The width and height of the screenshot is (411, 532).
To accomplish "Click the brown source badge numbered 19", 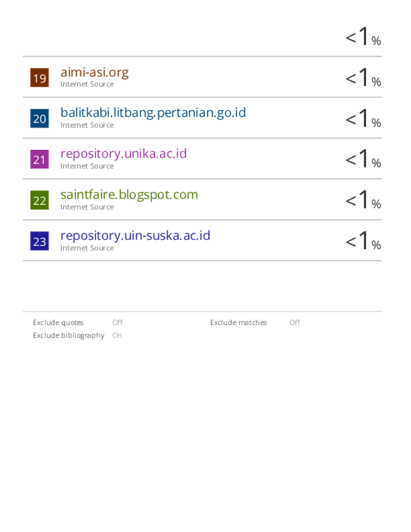I will [x=39, y=78].
